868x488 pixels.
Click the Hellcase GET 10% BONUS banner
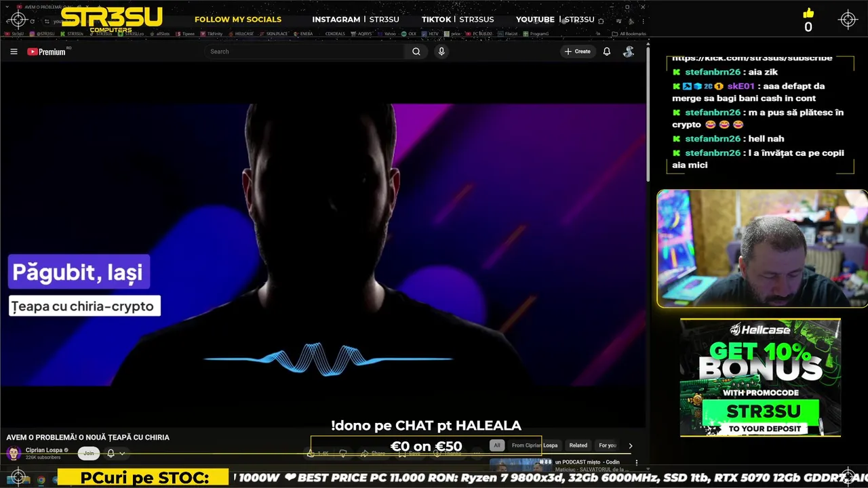(760, 378)
